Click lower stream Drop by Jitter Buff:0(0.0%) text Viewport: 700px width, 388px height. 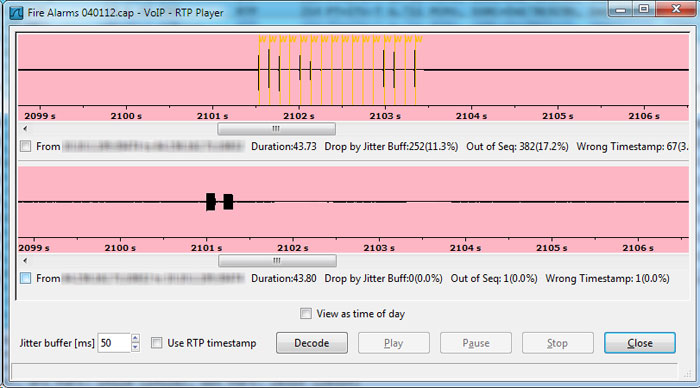pyautogui.click(x=383, y=279)
